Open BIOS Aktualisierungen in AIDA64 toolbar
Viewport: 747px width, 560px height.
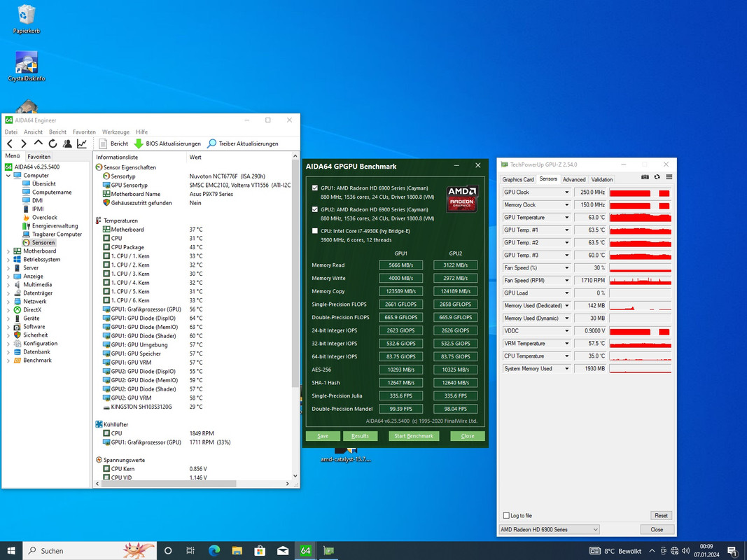click(167, 143)
